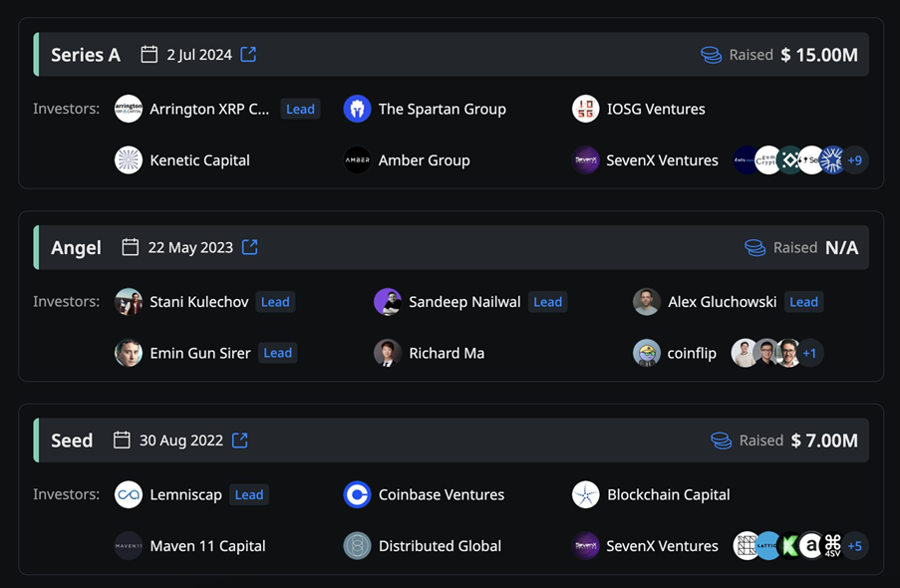Open the "Richard Ma" investor name
Screen dimensions: 900x588
pyautogui.click(x=447, y=353)
